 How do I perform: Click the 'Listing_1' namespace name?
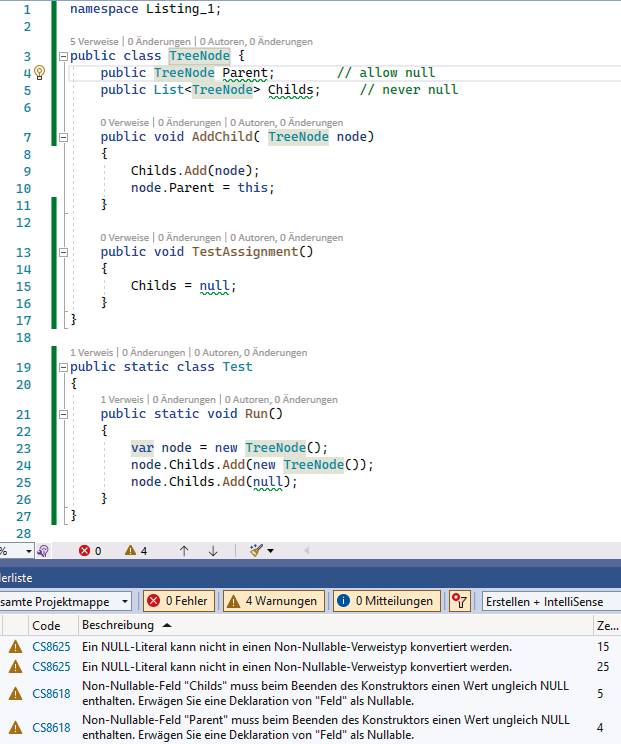(180, 9)
